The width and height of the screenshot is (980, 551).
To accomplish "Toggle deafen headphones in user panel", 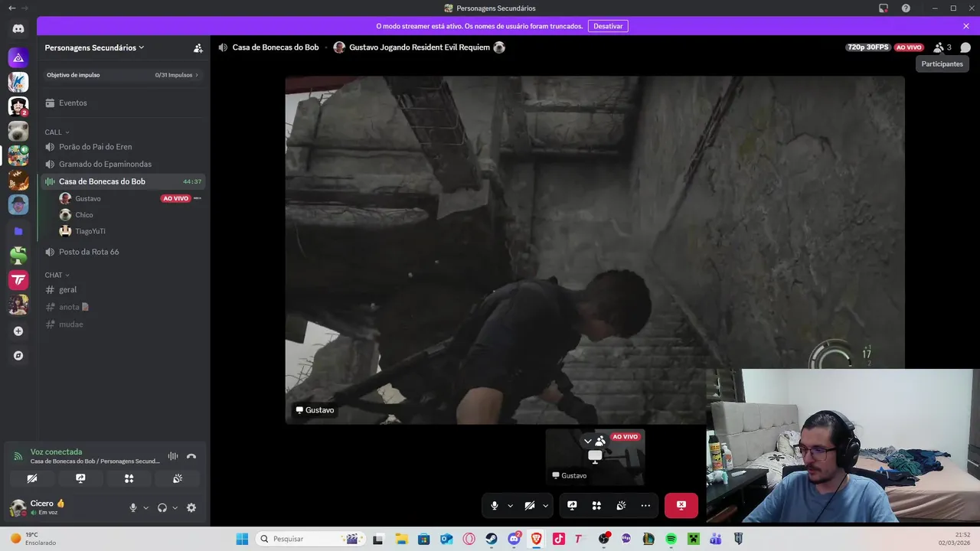I will tap(162, 507).
